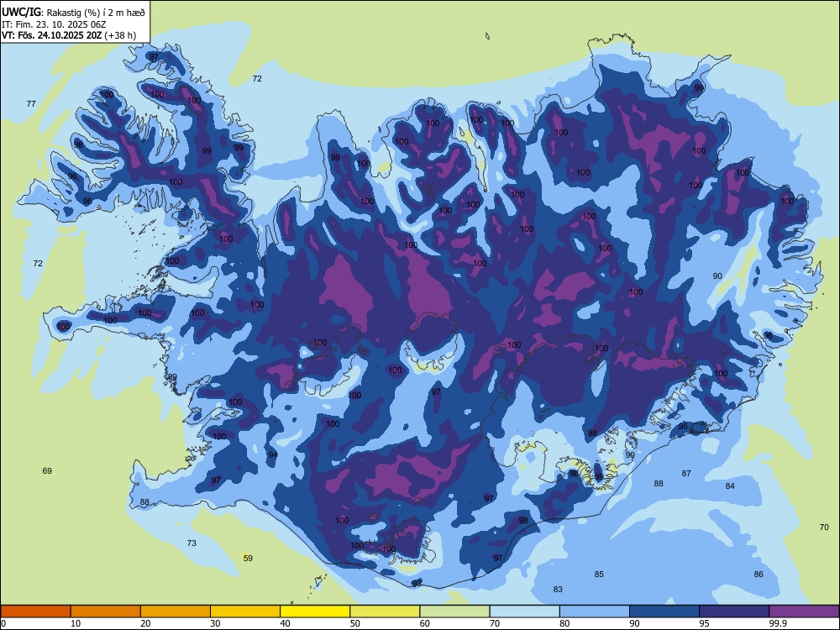This screenshot has height=630, width=840.
Task: Select the '20' label on the color scale
Action: click(145, 623)
